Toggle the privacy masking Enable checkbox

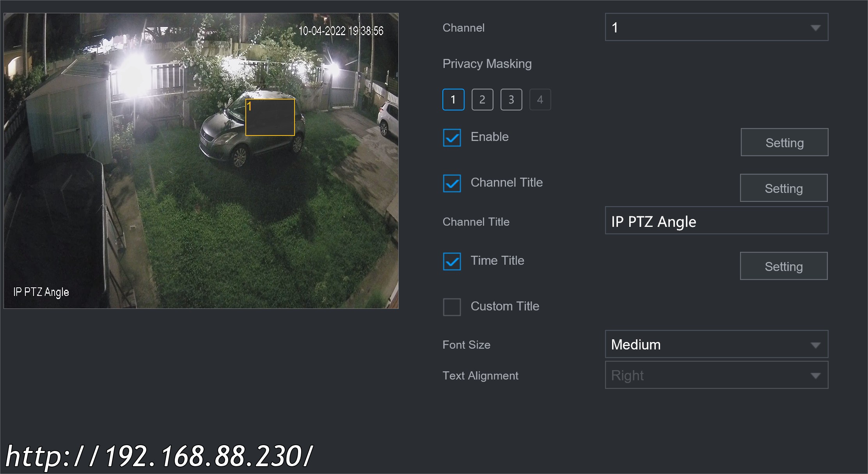pos(452,137)
